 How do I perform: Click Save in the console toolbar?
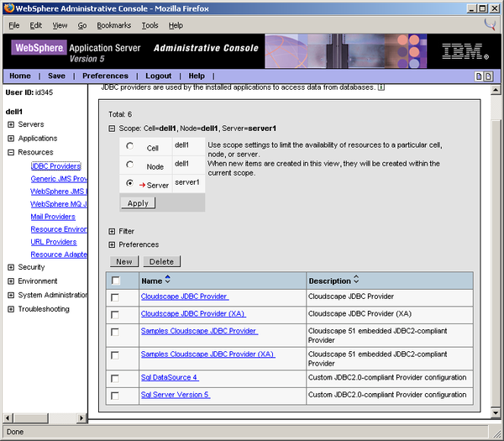[56, 76]
